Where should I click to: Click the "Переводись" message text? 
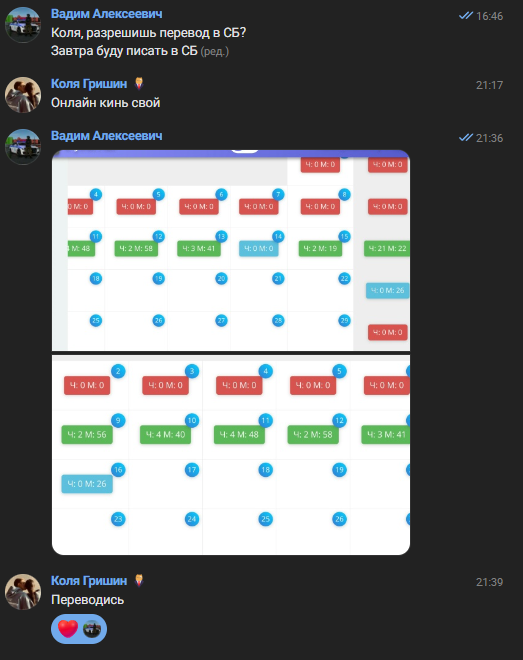(x=88, y=600)
